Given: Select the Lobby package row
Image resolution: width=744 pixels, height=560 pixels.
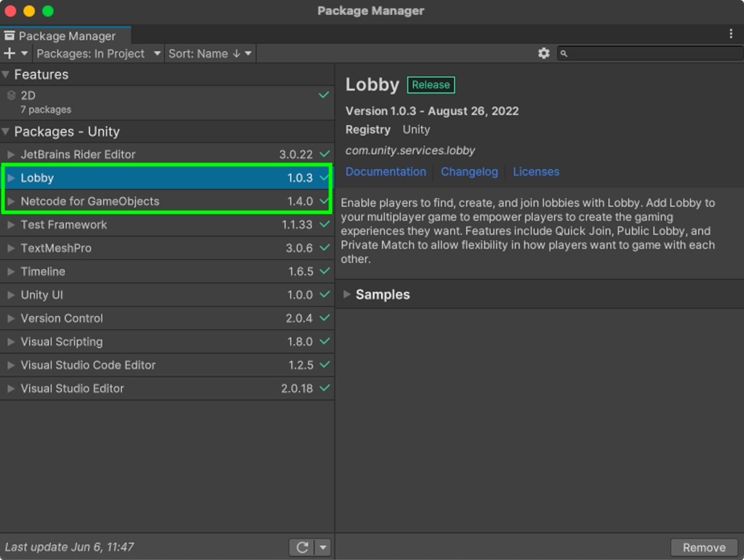Looking at the screenshot, I should [x=167, y=178].
